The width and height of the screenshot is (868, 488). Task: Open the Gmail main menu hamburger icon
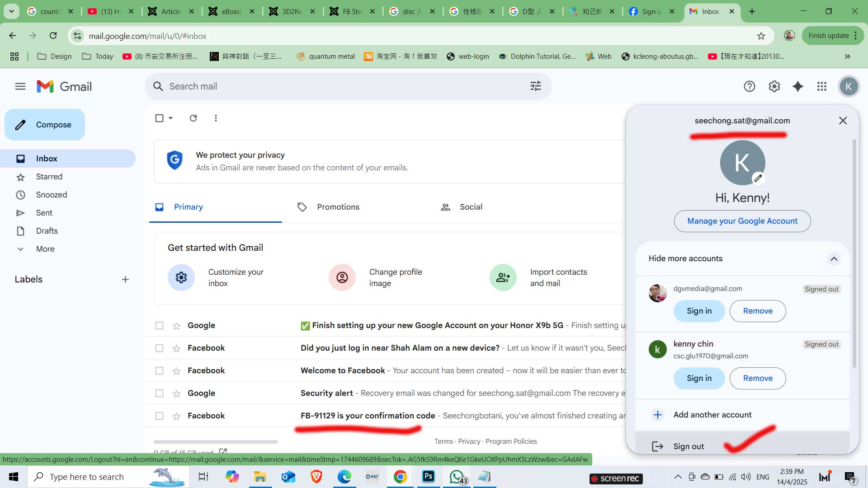tap(20, 86)
